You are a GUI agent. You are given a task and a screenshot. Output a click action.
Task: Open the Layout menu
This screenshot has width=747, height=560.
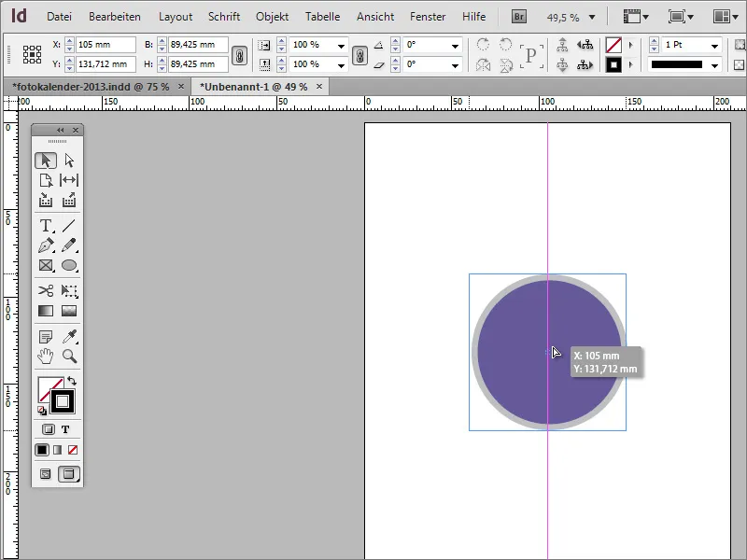(x=176, y=17)
